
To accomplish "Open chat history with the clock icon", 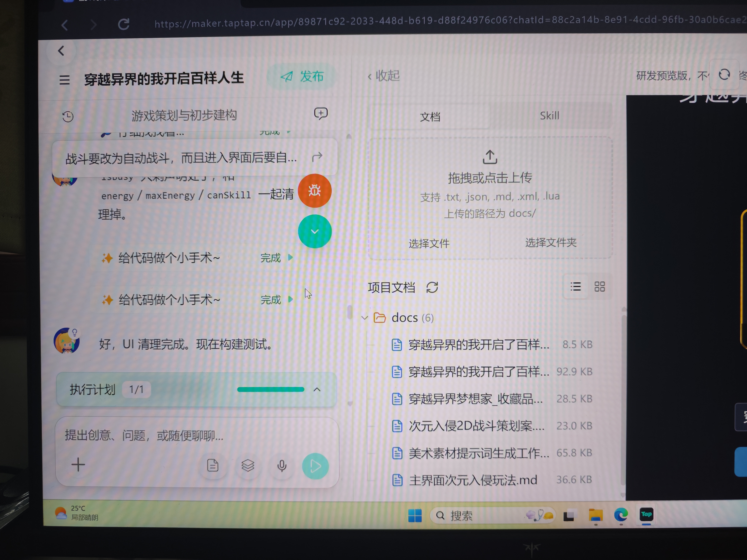I will 68,116.
